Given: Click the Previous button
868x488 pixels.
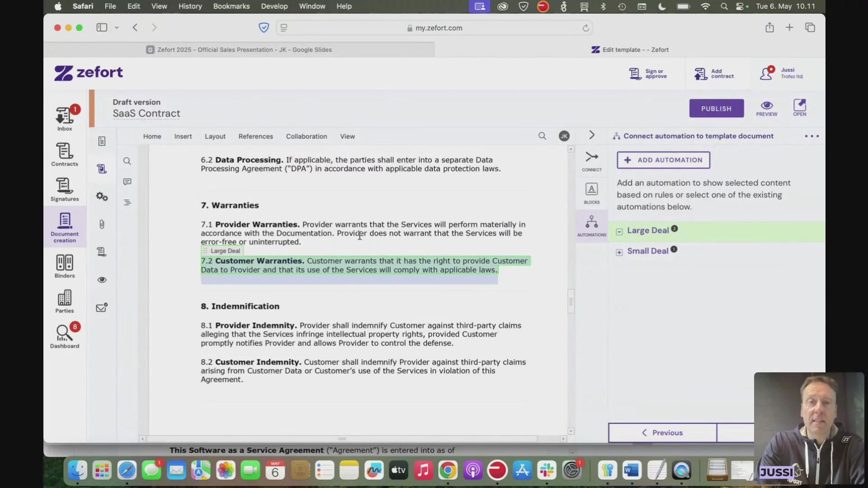Looking at the screenshot, I should tap(662, 433).
